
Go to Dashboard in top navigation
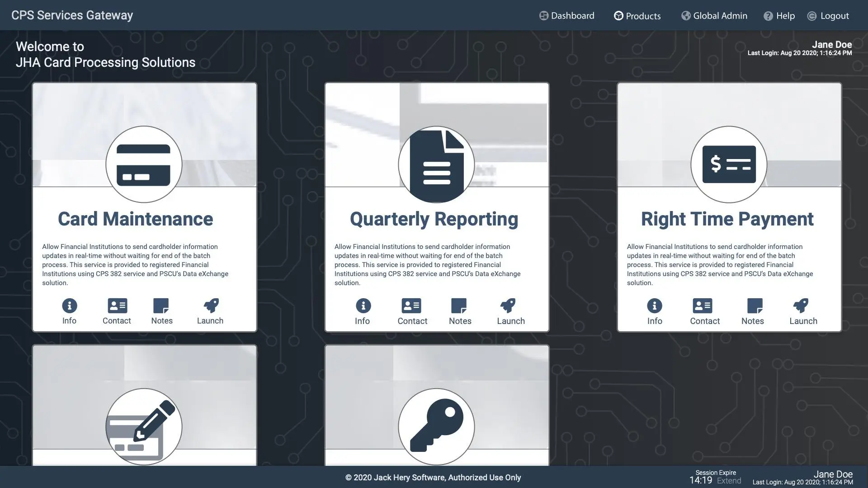tap(566, 16)
